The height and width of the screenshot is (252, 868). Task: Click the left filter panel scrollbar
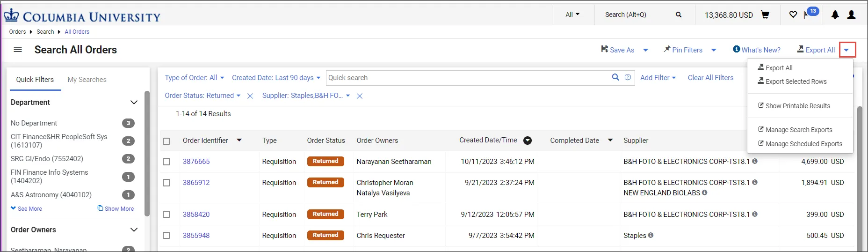(147, 154)
